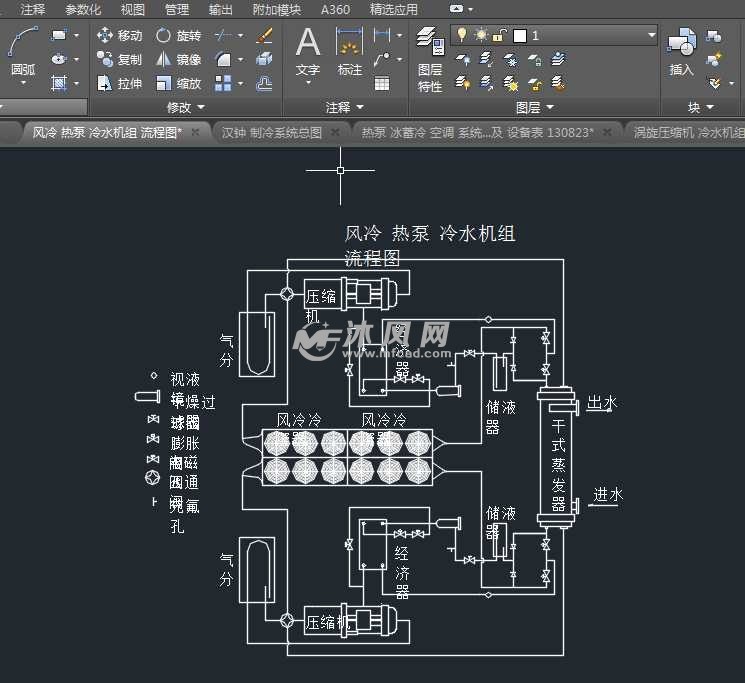
Task: Select the 拉伸 (Stretch) tool
Action: [x=119, y=84]
